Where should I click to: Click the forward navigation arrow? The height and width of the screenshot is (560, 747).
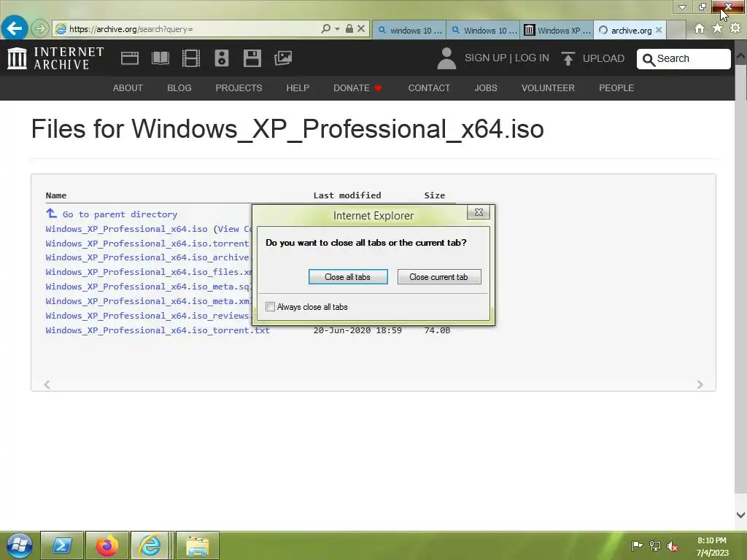click(x=40, y=28)
